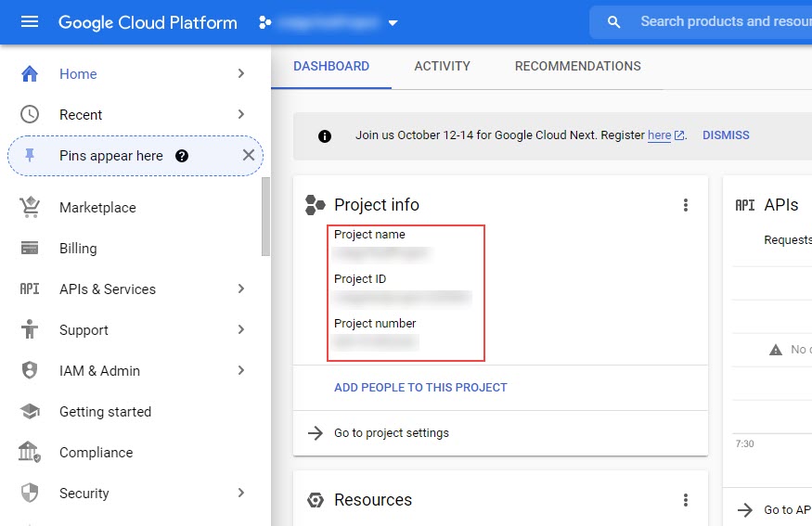Open the Project info card options menu
Screen dimensions: 812x526
coord(686,205)
